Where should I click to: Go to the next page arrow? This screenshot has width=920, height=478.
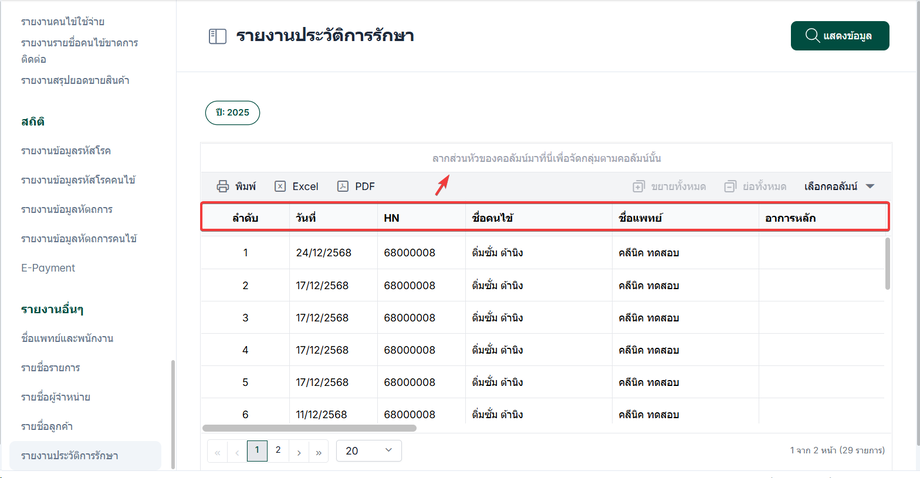click(299, 452)
